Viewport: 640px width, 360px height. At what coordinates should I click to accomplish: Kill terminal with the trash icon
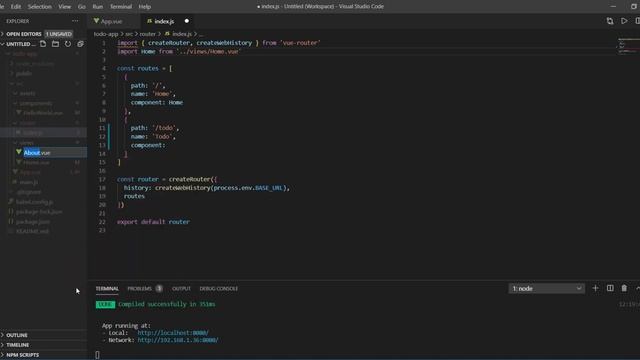(x=624, y=288)
